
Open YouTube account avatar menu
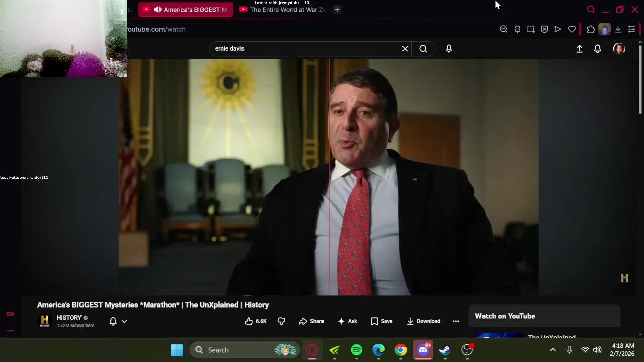tap(619, 49)
